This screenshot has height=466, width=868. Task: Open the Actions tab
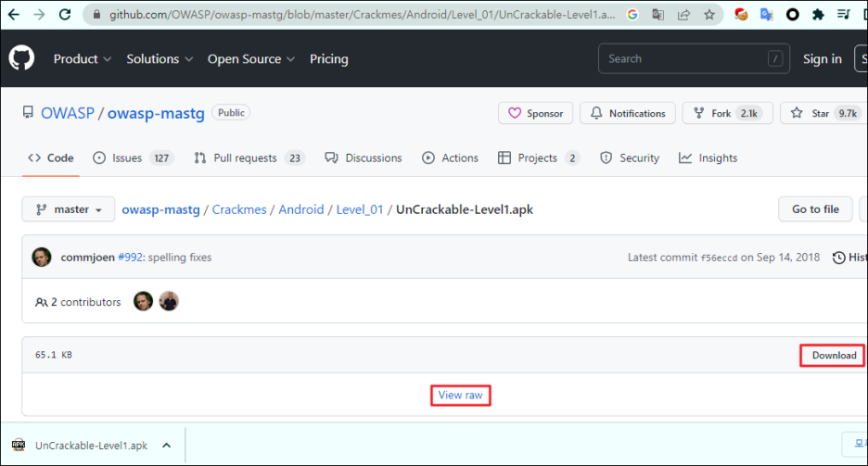450,158
